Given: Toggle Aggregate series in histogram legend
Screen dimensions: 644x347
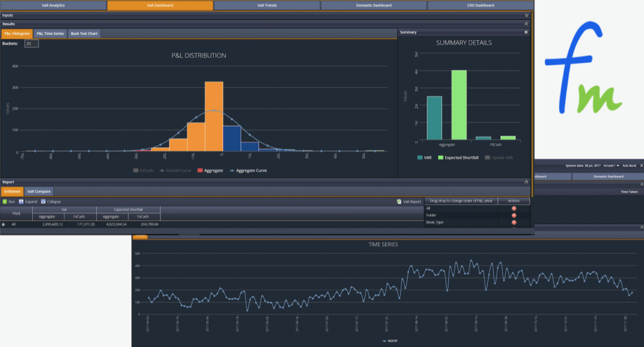Looking at the screenshot, I should coord(210,170).
